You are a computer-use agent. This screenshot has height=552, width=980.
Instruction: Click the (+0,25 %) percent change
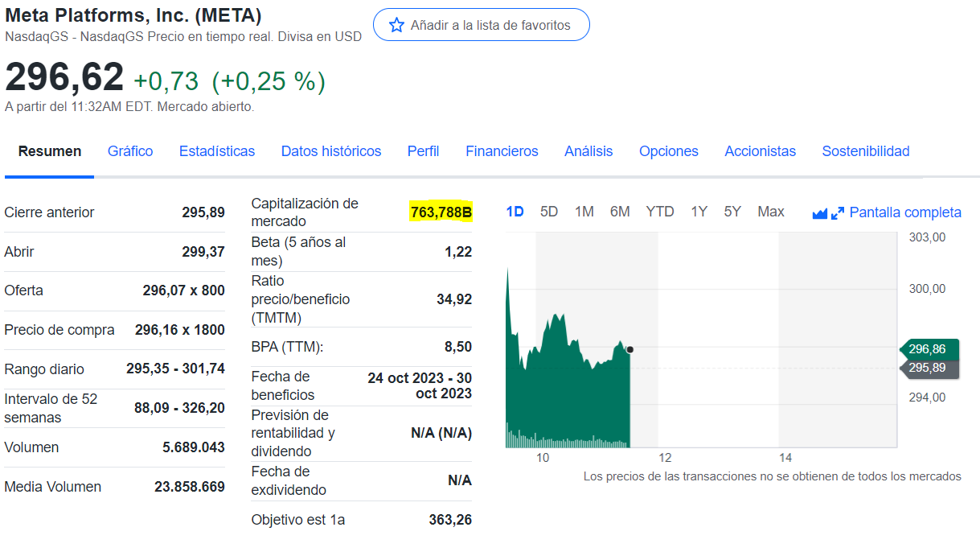click(269, 81)
